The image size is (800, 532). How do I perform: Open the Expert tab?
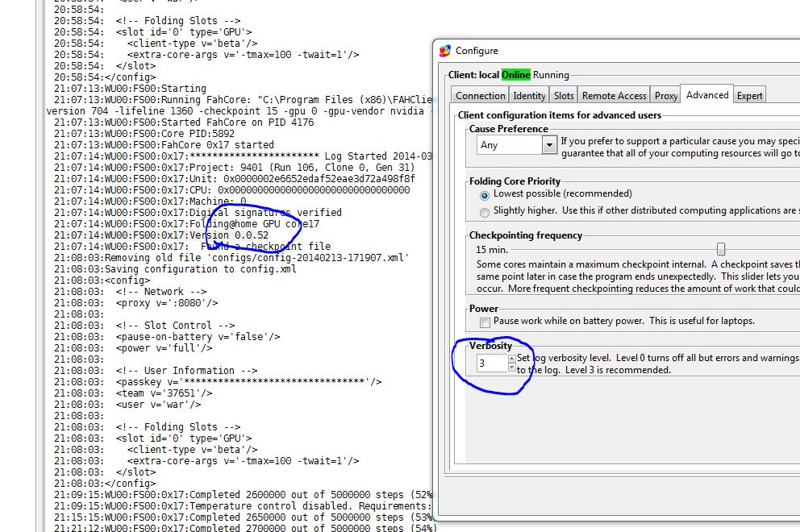(x=749, y=95)
